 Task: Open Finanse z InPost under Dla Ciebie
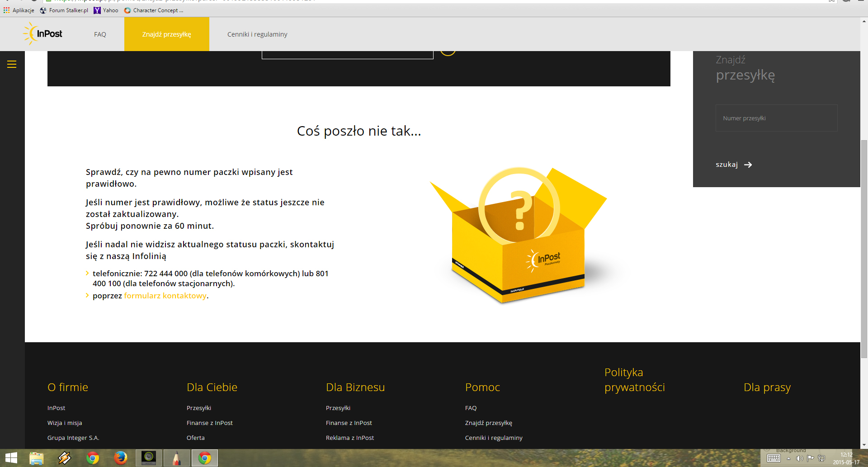pos(210,423)
